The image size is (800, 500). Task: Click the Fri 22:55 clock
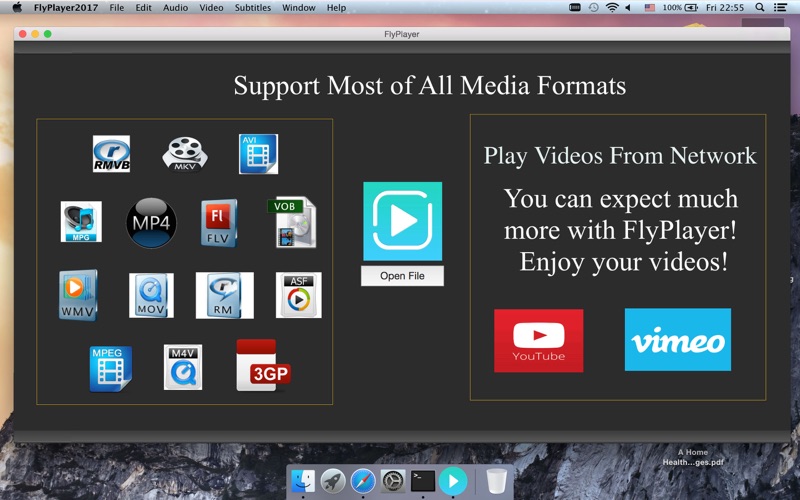point(725,8)
